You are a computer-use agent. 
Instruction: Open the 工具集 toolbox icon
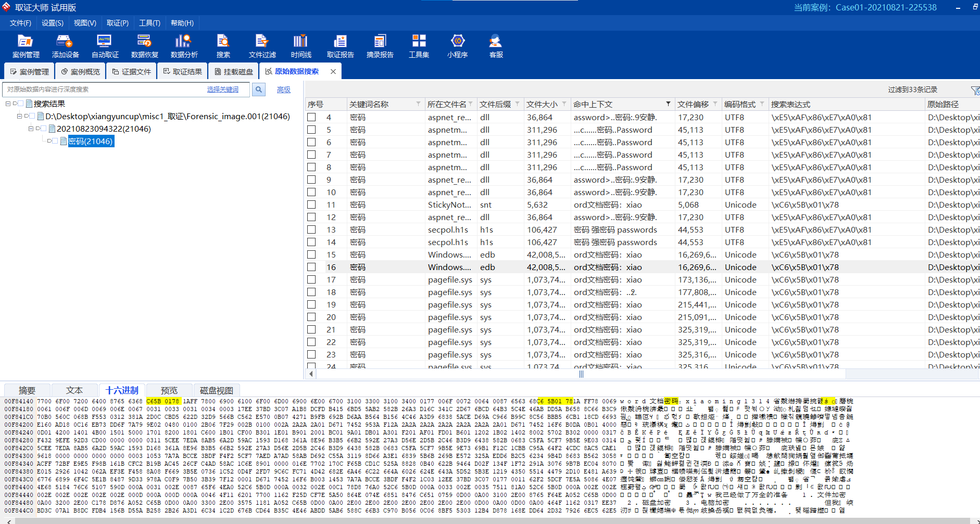[419, 46]
